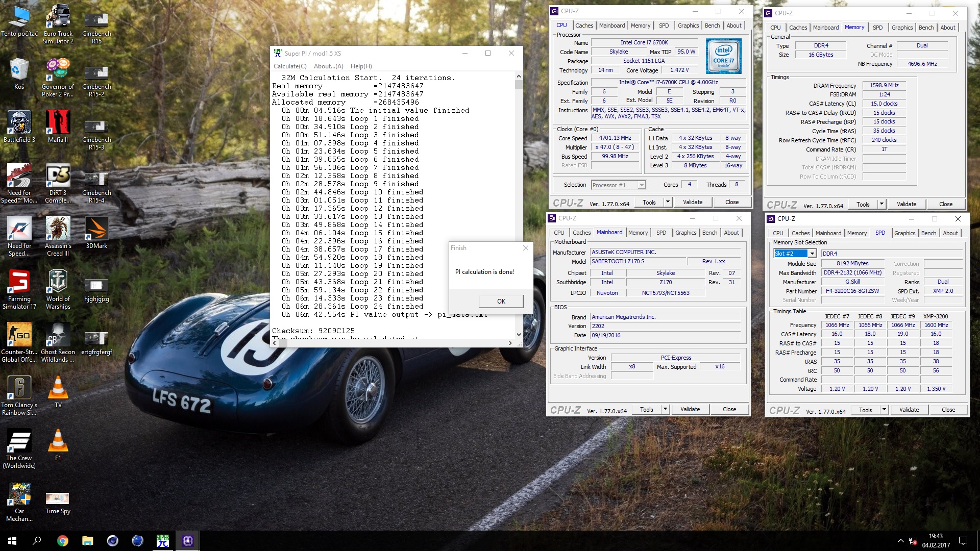Launch Governor of Poker 2 shortcut
This screenshot has width=980, height=551.
coord(58,77)
